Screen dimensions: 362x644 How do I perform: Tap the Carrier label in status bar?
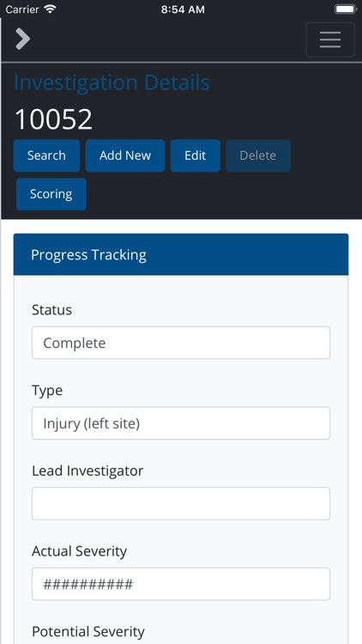click(23, 9)
